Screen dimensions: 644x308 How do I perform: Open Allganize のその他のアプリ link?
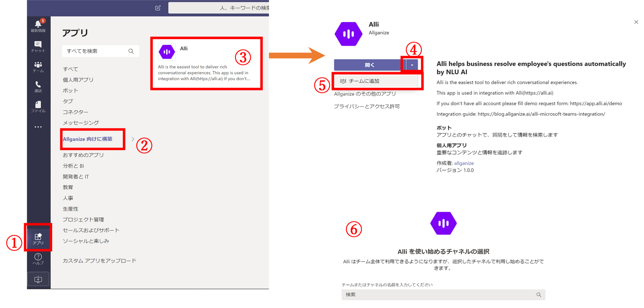click(365, 94)
